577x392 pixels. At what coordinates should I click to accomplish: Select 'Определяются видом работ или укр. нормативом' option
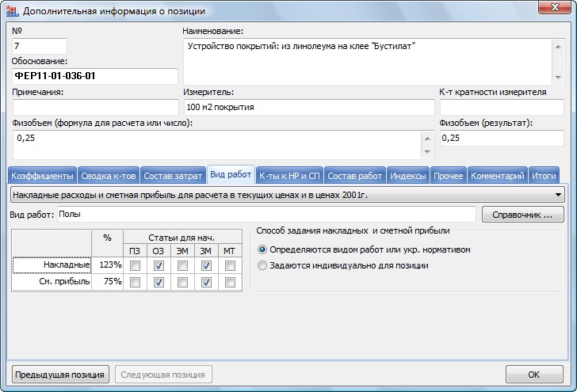click(364, 249)
